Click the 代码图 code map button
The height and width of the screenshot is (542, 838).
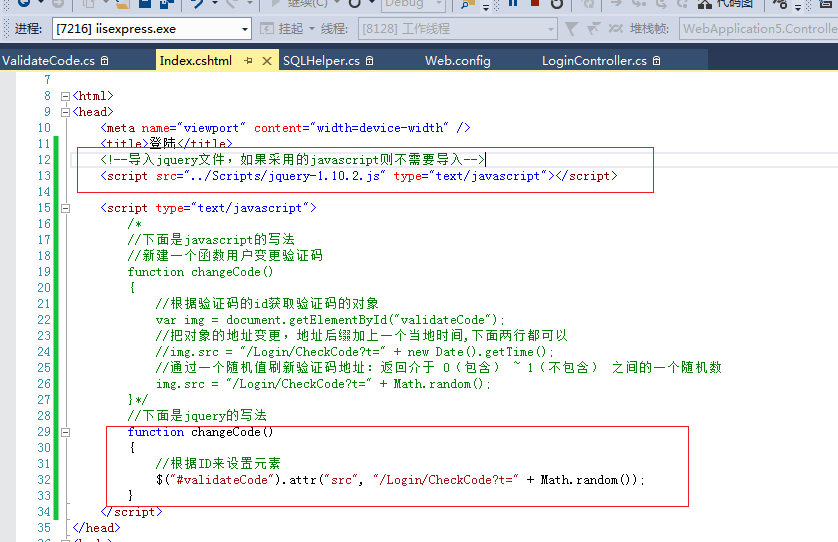[x=726, y=4]
